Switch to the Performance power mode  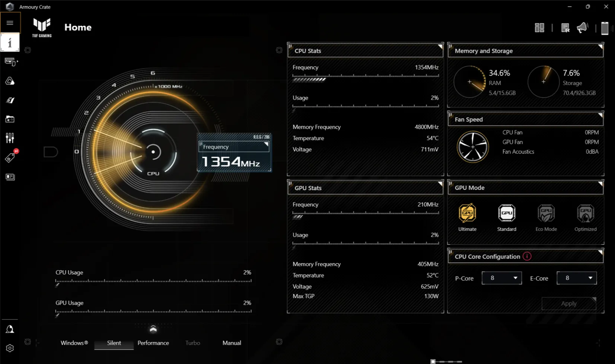tap(153, 343)
